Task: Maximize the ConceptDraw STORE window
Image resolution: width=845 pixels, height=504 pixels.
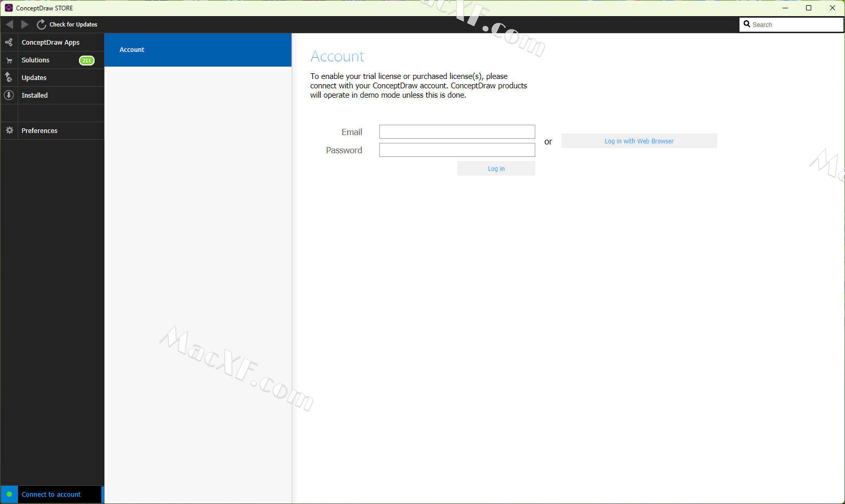Action: [809, 8]
